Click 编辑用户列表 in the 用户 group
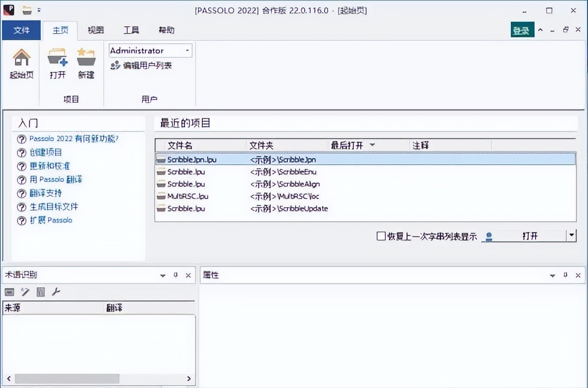 141,66
